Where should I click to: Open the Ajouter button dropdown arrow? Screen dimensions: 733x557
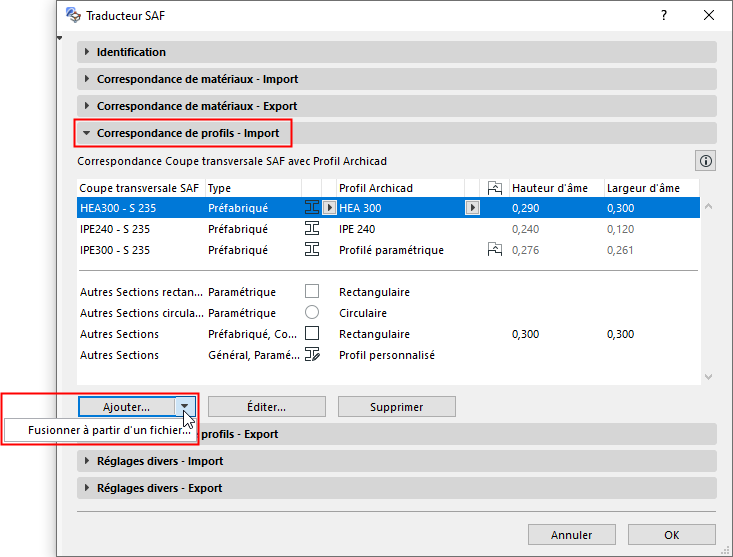[185, 407]
